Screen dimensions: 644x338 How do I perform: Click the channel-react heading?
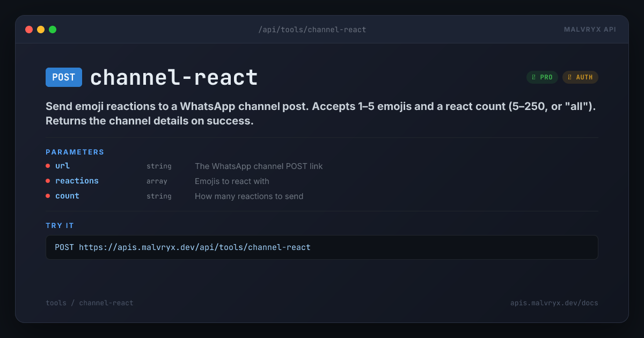pos(174,78)
